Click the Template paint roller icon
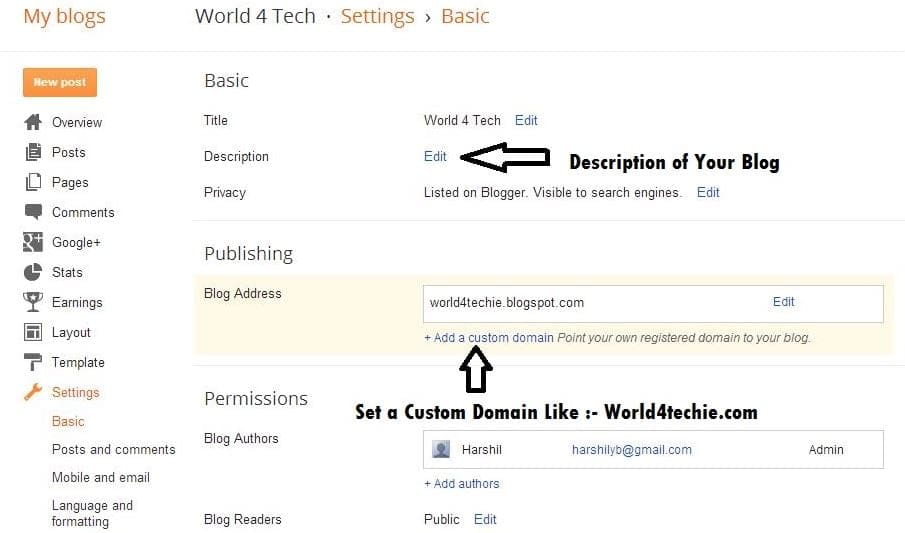This screenshot has width=905, height=533. 33,362
